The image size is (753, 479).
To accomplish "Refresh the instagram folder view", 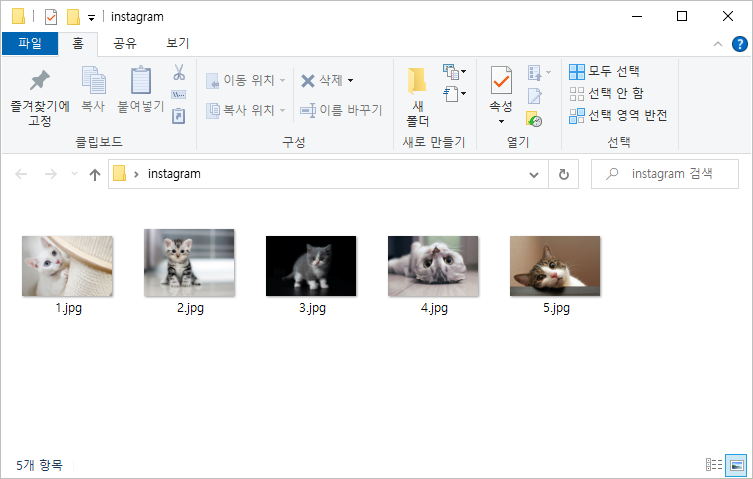I will tap(564, 174).
